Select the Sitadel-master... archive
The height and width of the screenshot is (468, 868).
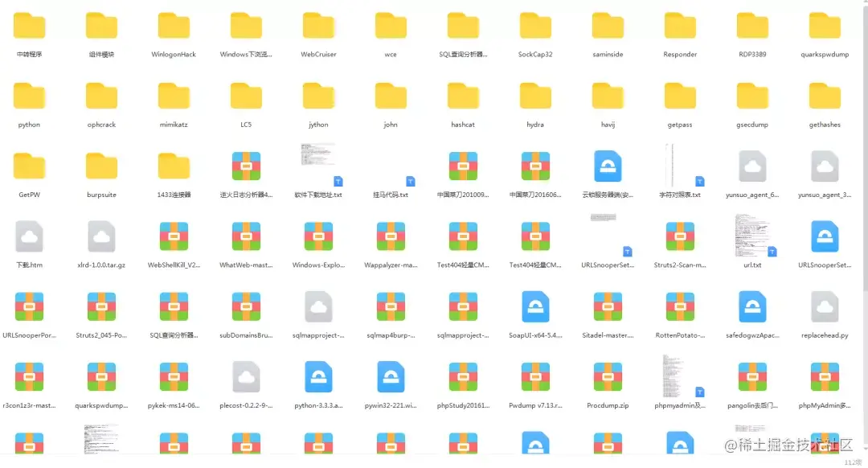coord(608,307)
